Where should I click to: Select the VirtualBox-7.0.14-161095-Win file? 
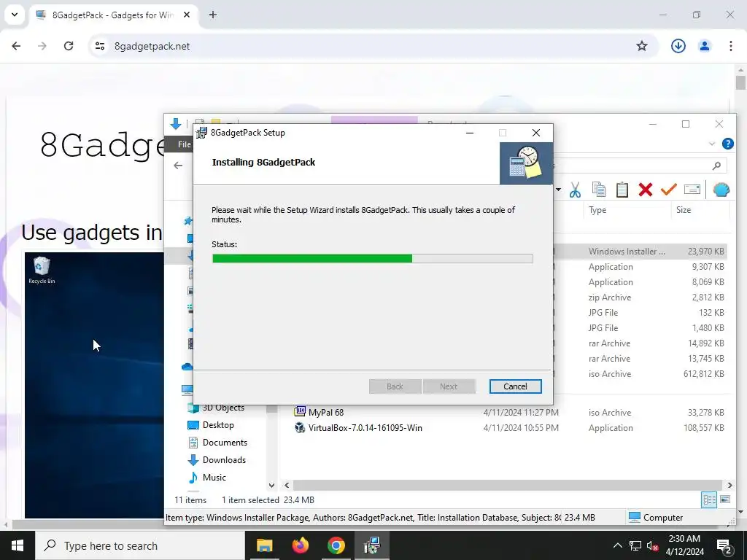[365, 427]
